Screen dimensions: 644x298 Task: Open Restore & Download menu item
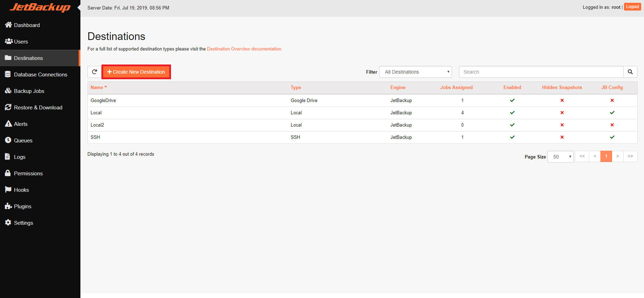pos(40,107)
